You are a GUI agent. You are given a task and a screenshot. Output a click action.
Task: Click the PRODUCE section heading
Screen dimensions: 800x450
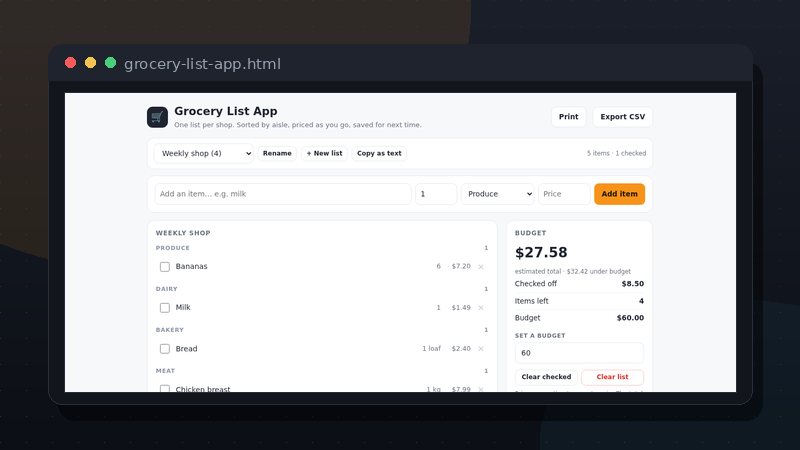point(172,248)
